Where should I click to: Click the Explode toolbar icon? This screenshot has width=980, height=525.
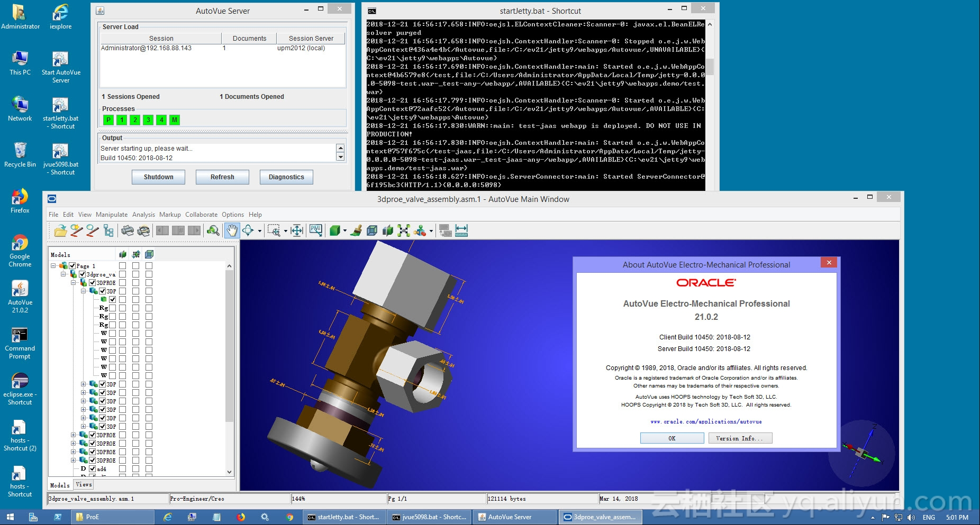point(404,231)
